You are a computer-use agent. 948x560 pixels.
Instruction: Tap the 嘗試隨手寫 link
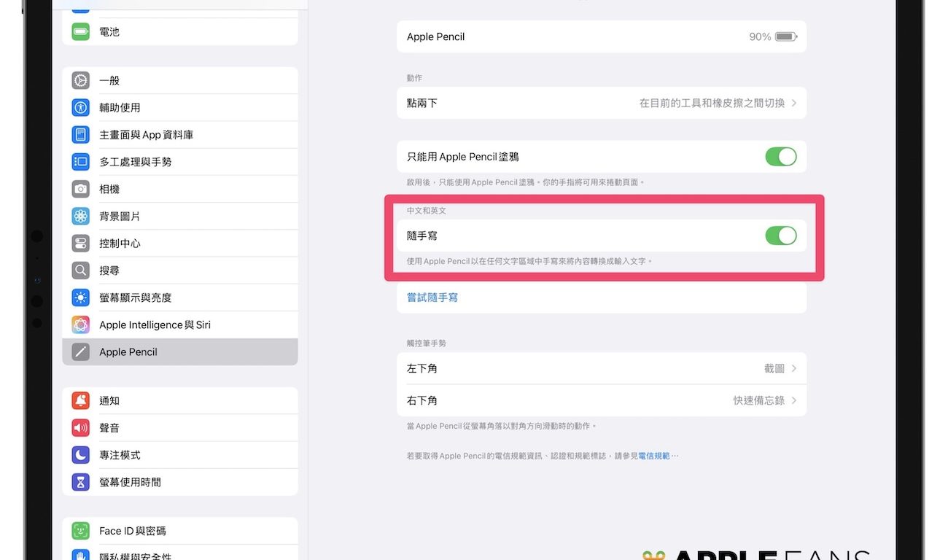coord(432,297)
